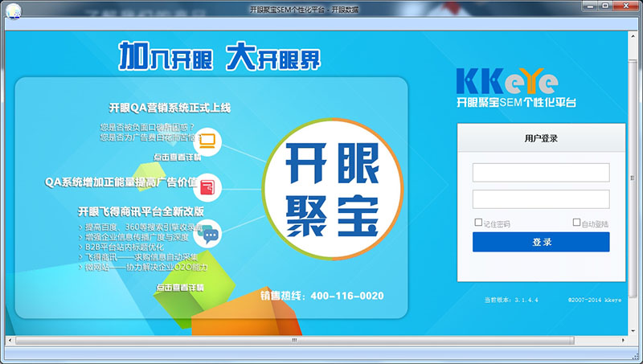Click the 您是否被负面口碑所困惑 line
This screenshot has height=364, width=643.
(x=147, y=127)
